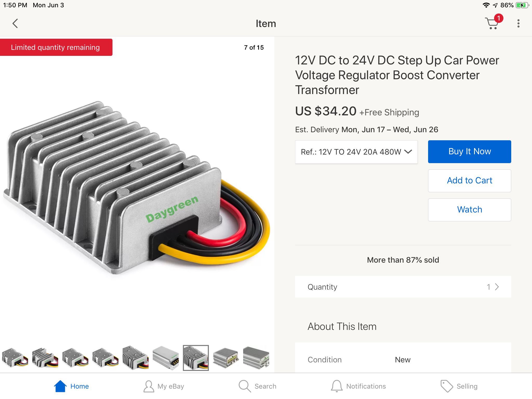Viewport: 532px width, 399px height.
Task: Click the Watch button
Action: [x=470, y=210]
